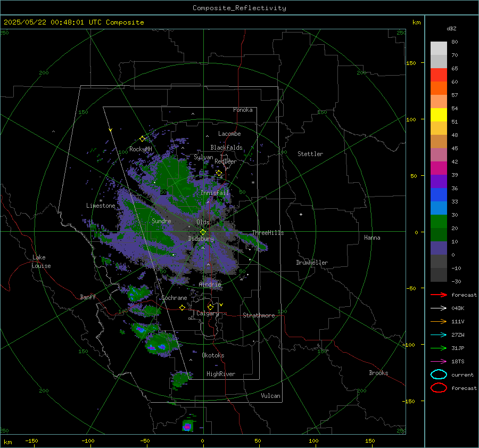The image size is (479, 448).
Task: Click the Vulcan city label
Action: click(271, 396)
